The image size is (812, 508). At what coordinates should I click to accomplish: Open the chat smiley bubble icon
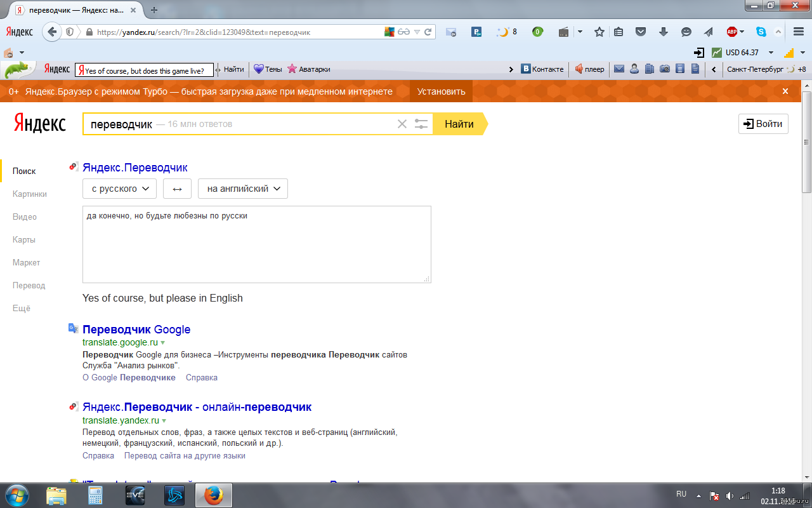pos(686,32)
